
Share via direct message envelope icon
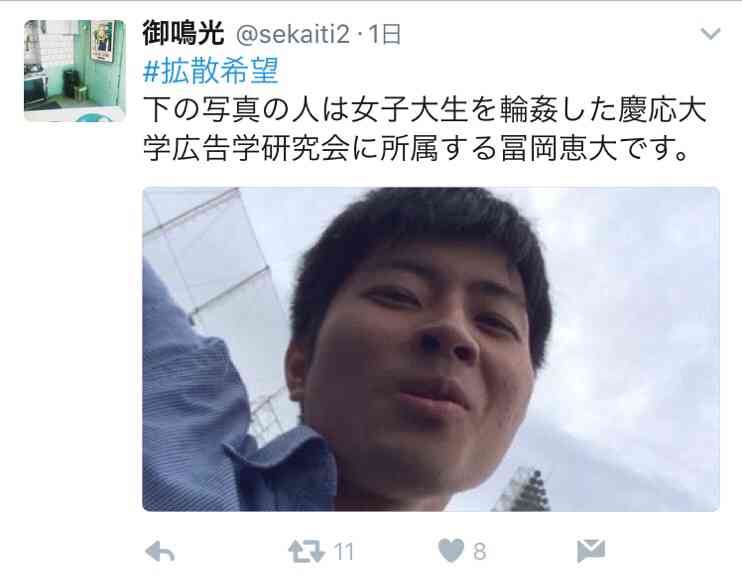(x=591, y=550)
